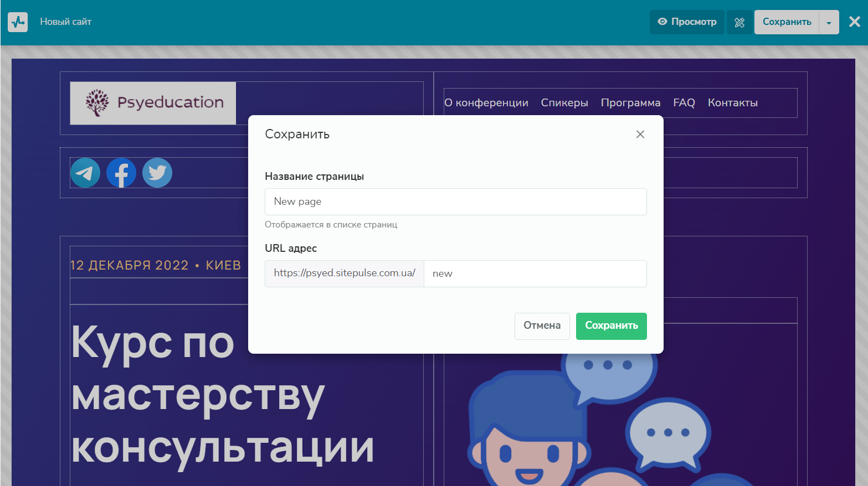Click the Twitter social icon
This screenshot has height=486, width=868.
click(x=157, y=173)
